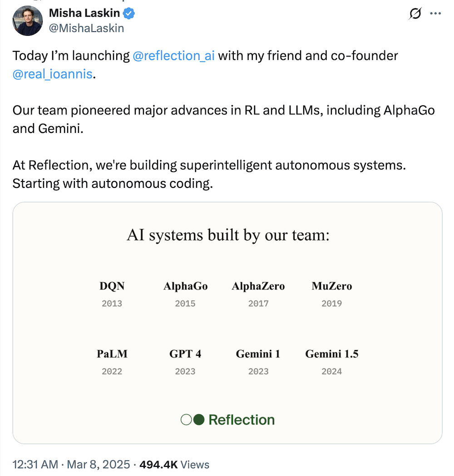
Task: Click the Grok slashed-circle icon
Action: pyautogui.click(x=415, y=15)
